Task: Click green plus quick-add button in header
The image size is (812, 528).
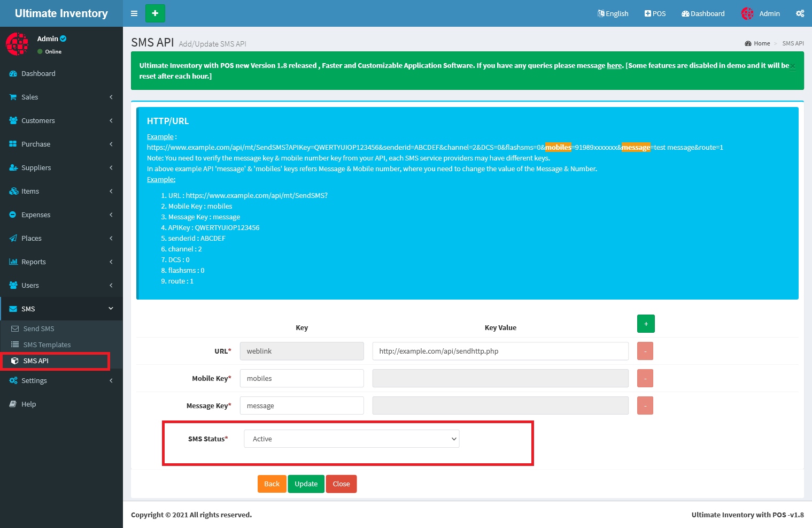Action: [155, 13]
